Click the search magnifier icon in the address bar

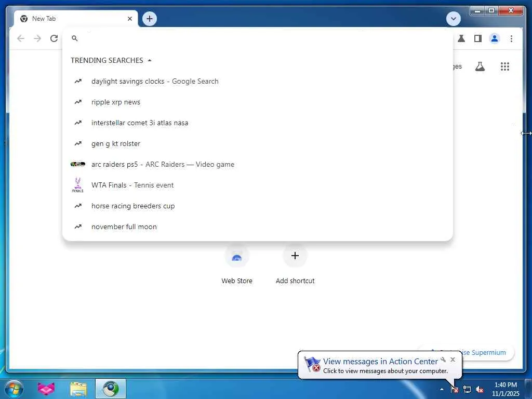click(x=75, y=38)
